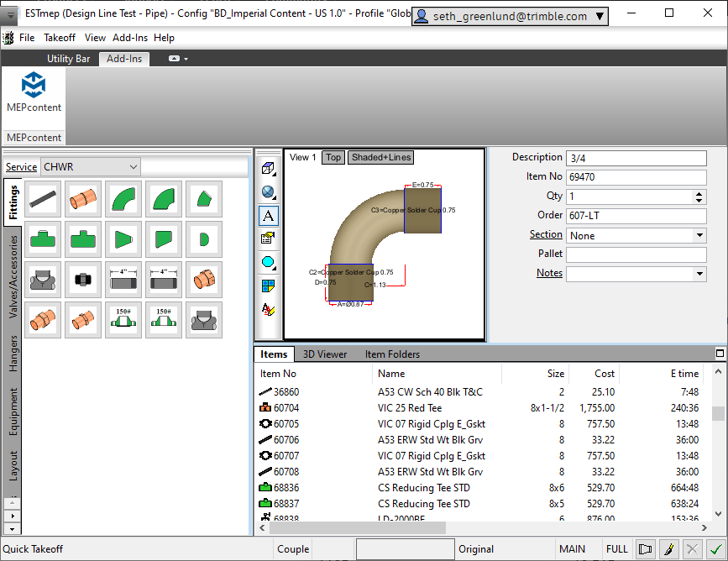Pick the first 4-inch pipe nipple
The width and height of the screenshot is (728, 561).
(123, 280)
